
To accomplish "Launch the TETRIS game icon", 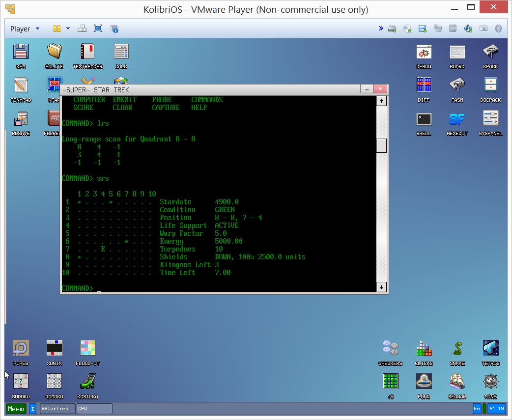I will click(x=490, y=349).
